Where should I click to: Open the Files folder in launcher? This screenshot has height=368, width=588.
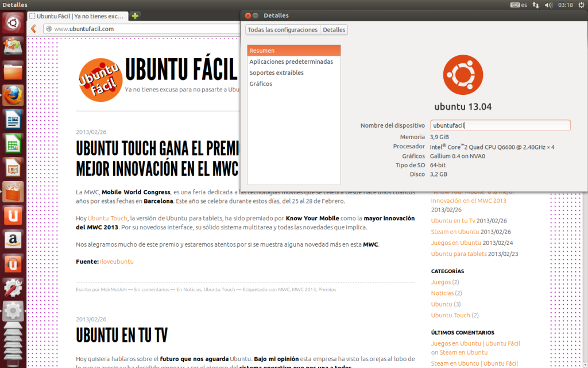13,71
